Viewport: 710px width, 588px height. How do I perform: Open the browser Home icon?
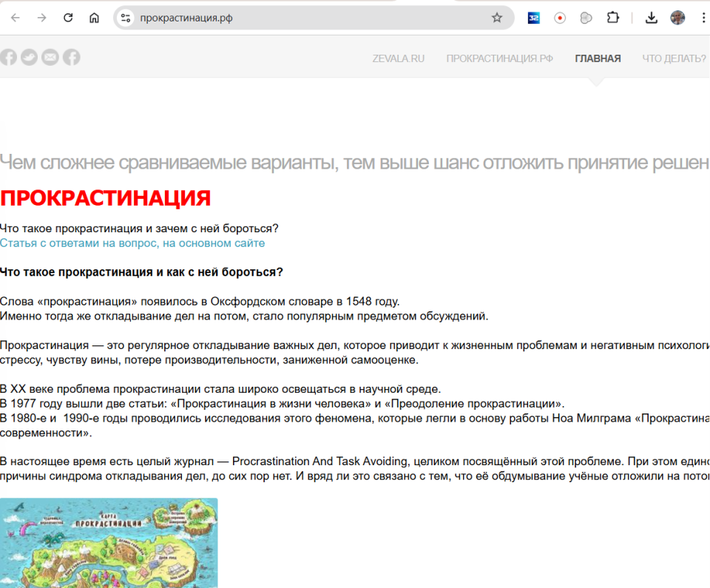pos(94,17)
